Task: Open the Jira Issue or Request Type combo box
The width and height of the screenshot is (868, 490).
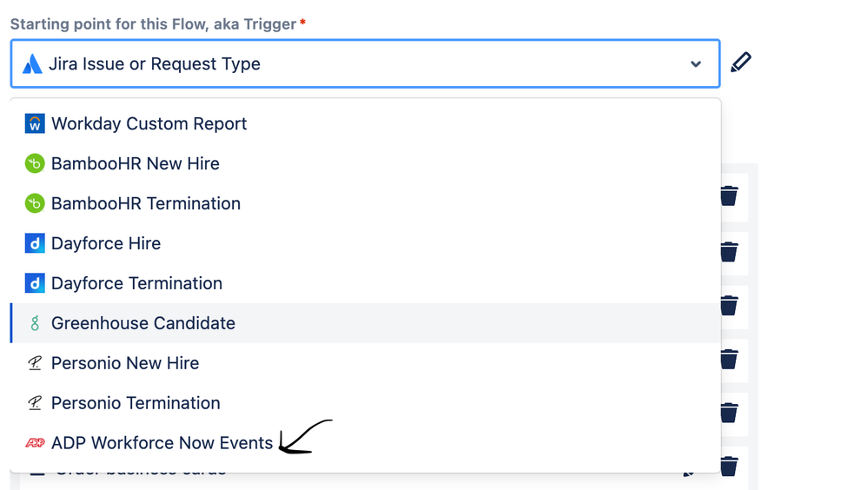Action: click(x=365, y=63)
